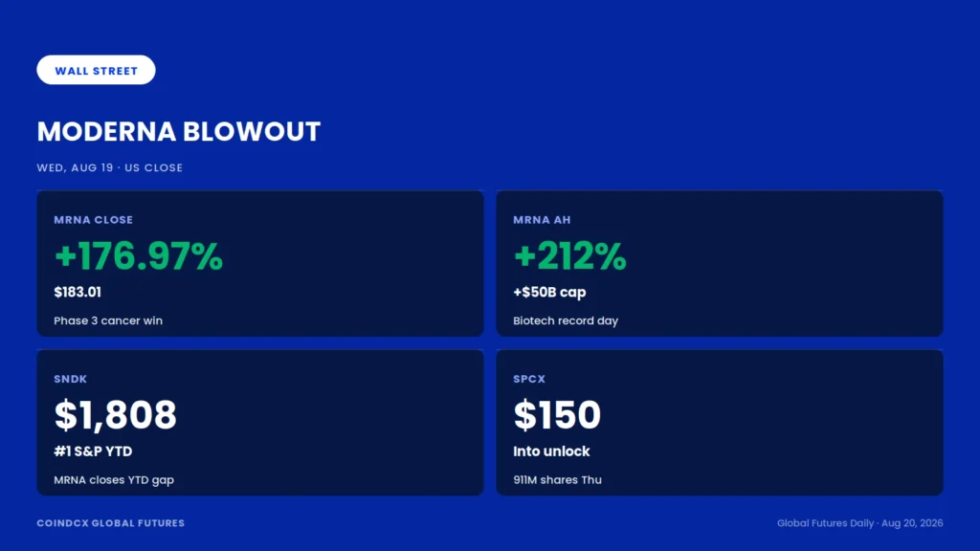Viewport: 980px width, 551px height.
Task: Select the MODERNA BLOWOUT headline
Action: 179,132
